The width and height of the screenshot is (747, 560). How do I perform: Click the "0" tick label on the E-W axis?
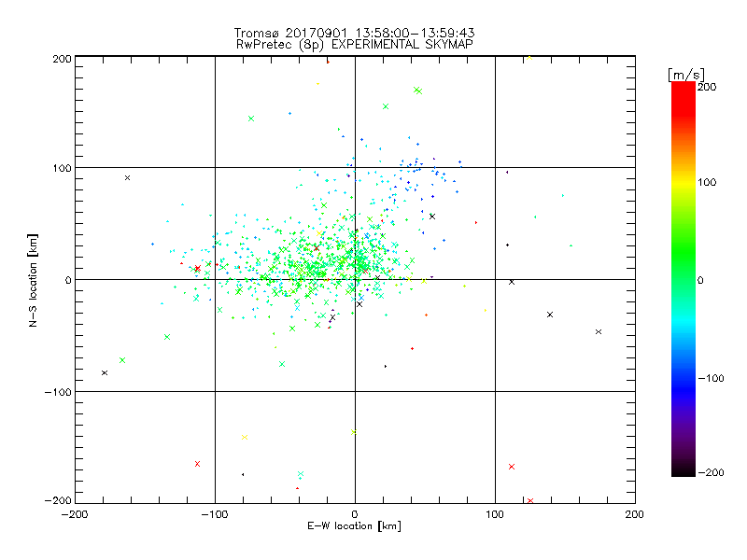[x=355, y=514]
